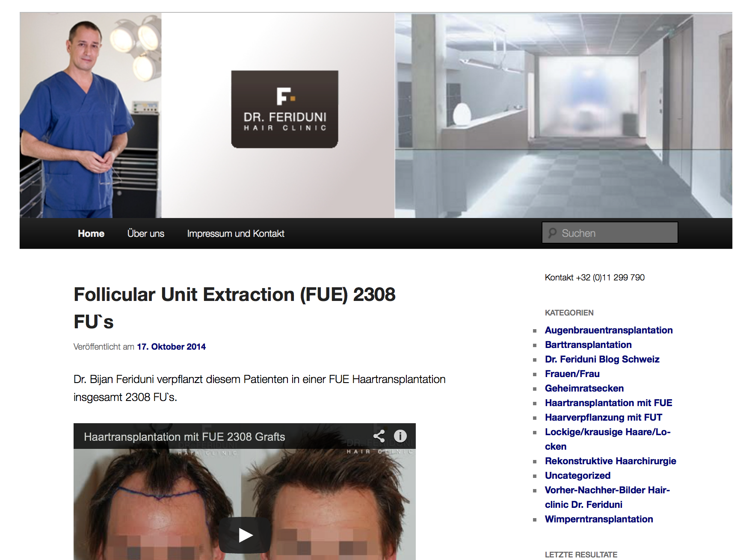Open Impressum und Kontakt page

pyautogui.click(x=235, y=233)
